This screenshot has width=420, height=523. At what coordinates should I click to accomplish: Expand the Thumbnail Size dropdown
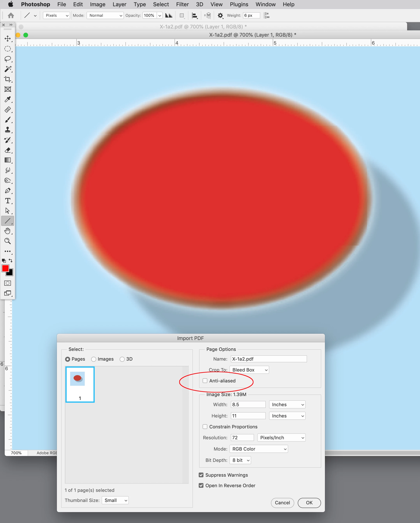tap(115, 500)
